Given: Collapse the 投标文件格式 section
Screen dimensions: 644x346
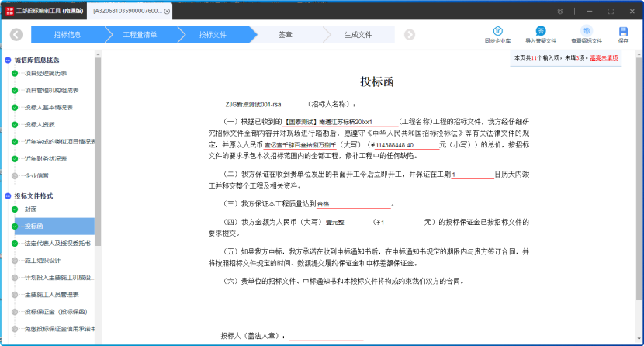Looking at the screenshot, I should click(x=8, y=196).
